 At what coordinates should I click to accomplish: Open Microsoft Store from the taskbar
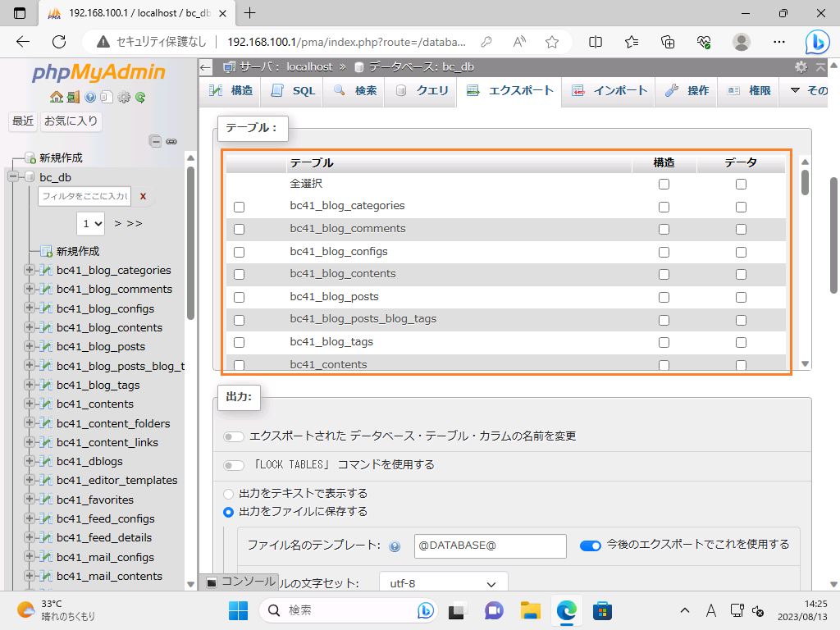pos(603,610)
